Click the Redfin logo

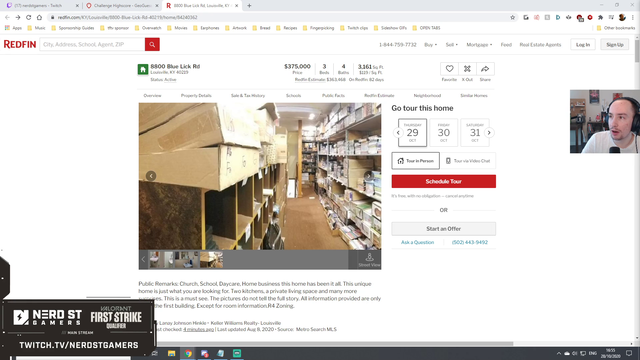coord(20,44)
